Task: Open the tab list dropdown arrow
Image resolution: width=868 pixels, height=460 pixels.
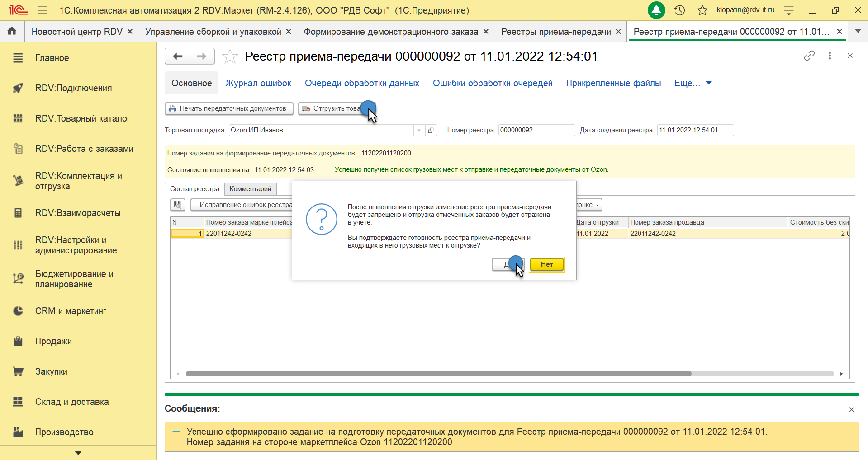Action: coord(858,31)
